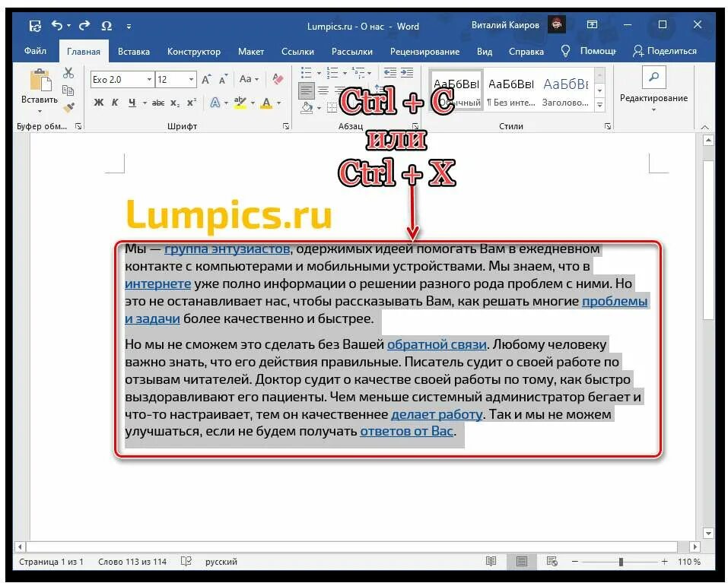
Task: Select the Заголовок heading style
Action: coord(565,90)
